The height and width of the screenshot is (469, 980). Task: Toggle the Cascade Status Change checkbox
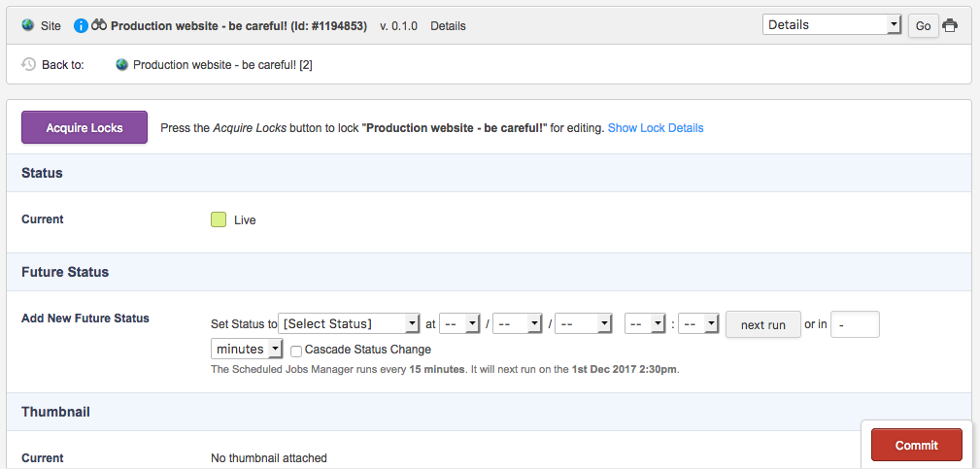296,350
